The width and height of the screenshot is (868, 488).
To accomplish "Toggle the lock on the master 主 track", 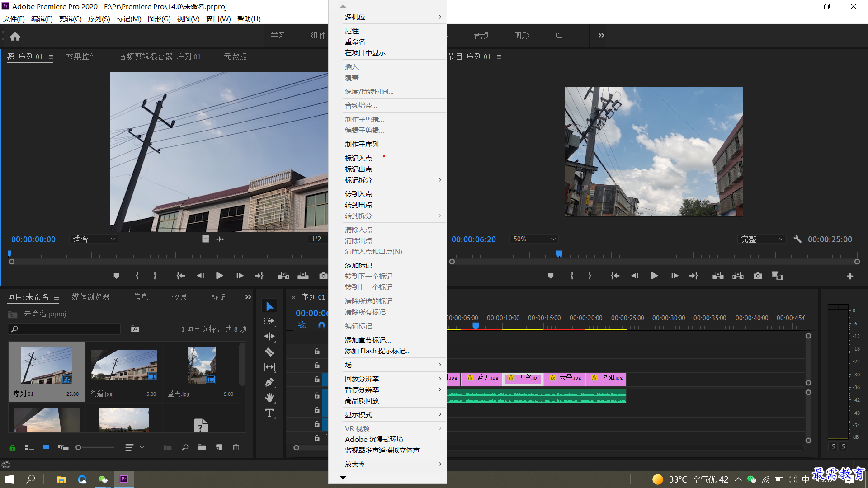I will [x=317, y=438].
